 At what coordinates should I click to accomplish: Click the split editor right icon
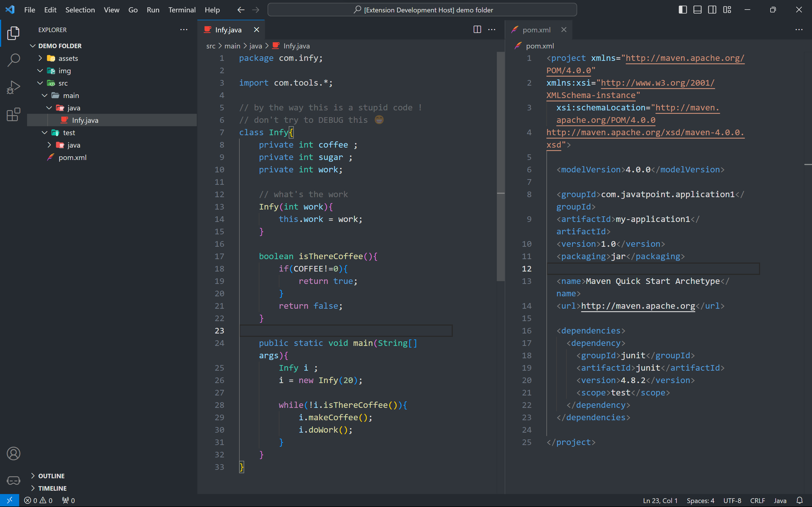click(x=477, y=30)
